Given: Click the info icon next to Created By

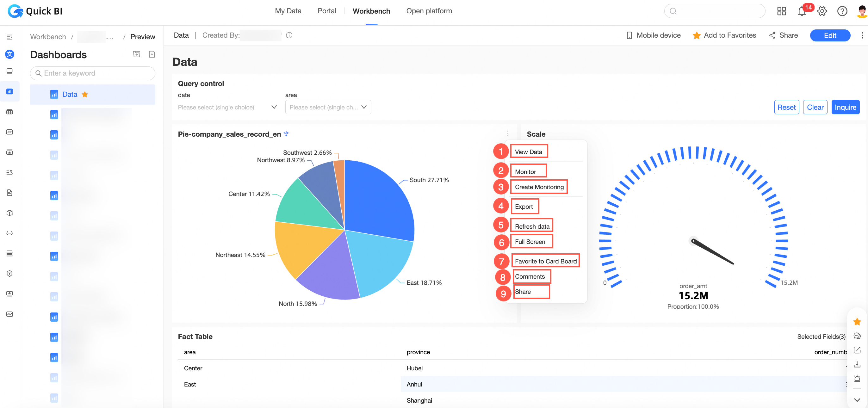Looking at the screenshot, I should pyautogui.click(x=289, y=35).
